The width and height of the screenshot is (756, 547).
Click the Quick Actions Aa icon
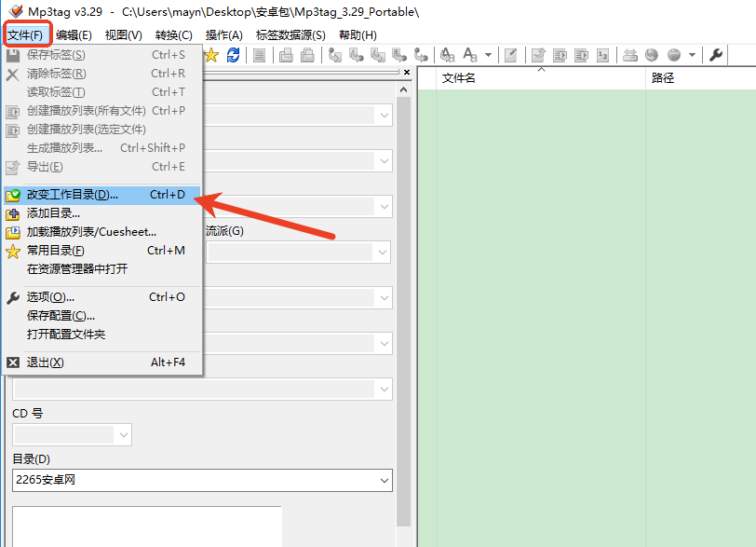click(469, 56)
